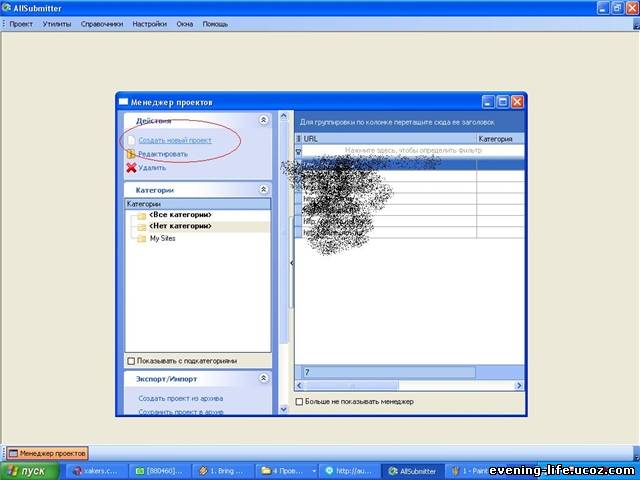Minimize the Менеджер проектов window
This screenshot has height=480, width=640.
click(x=488, y=102)
